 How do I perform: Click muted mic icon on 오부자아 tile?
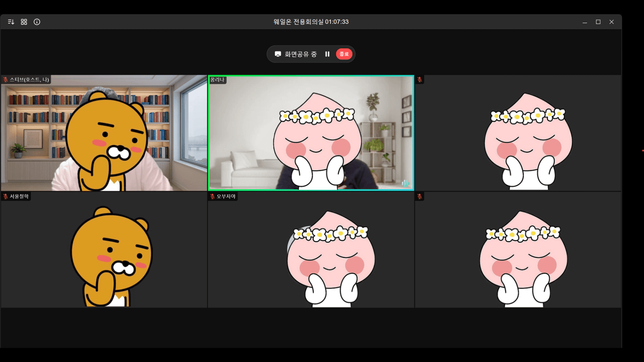[x=212, y=196]
